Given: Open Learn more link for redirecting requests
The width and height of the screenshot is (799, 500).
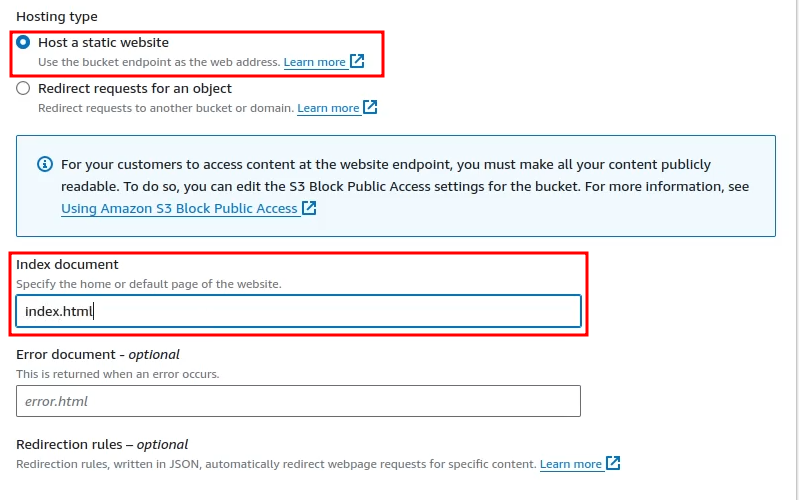Looking at the screenshot, I should coord(328,108).
